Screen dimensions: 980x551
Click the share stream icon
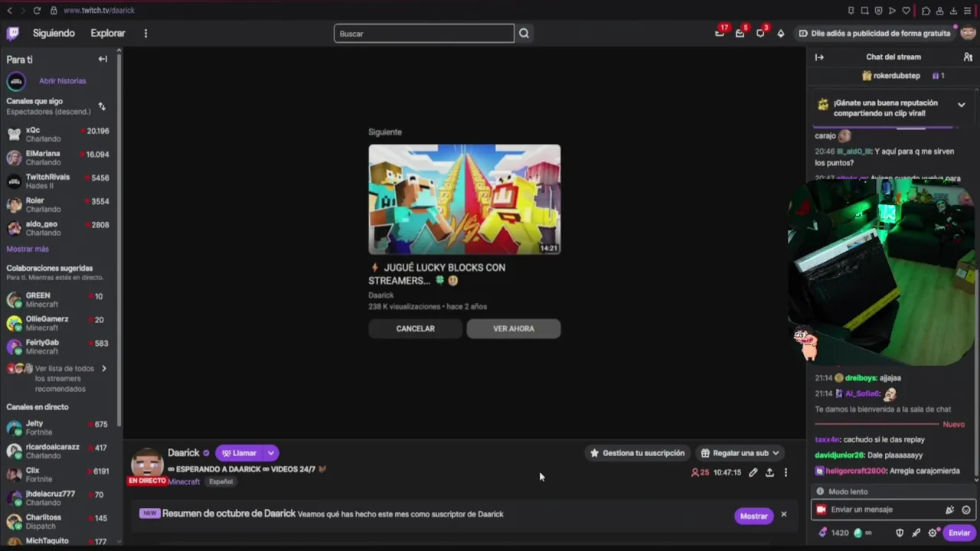click(769, 473)
